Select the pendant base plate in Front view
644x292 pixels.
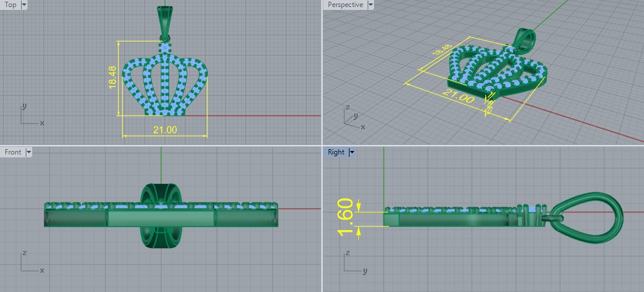point(161,218)
